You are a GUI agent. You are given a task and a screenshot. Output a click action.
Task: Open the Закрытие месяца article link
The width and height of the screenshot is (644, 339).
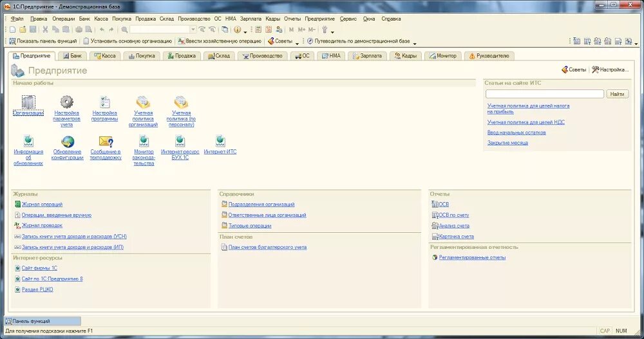[507, 143]
